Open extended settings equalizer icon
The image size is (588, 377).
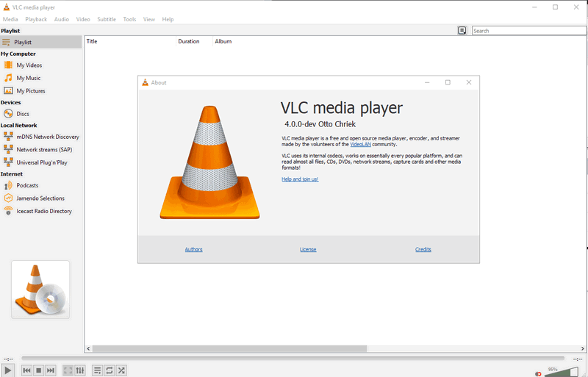(x=80, y=370)
